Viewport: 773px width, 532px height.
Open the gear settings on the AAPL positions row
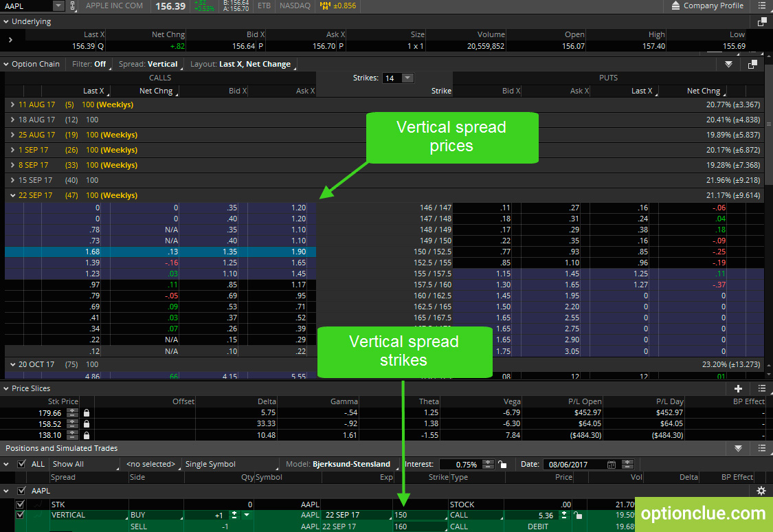pos(761,491)
